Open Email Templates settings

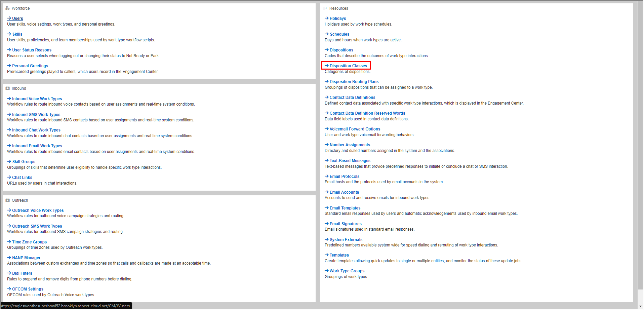345,208
